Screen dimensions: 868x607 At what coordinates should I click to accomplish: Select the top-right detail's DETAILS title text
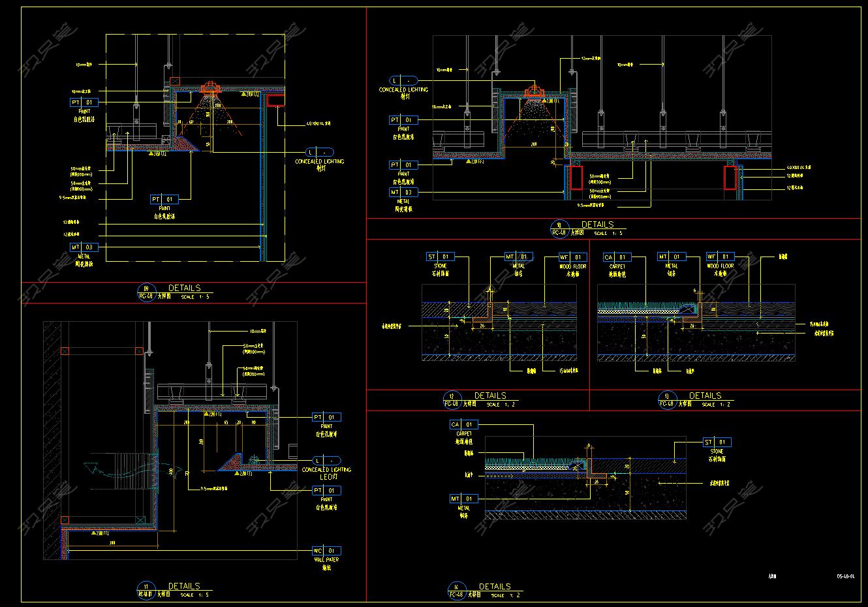[597, 225]
